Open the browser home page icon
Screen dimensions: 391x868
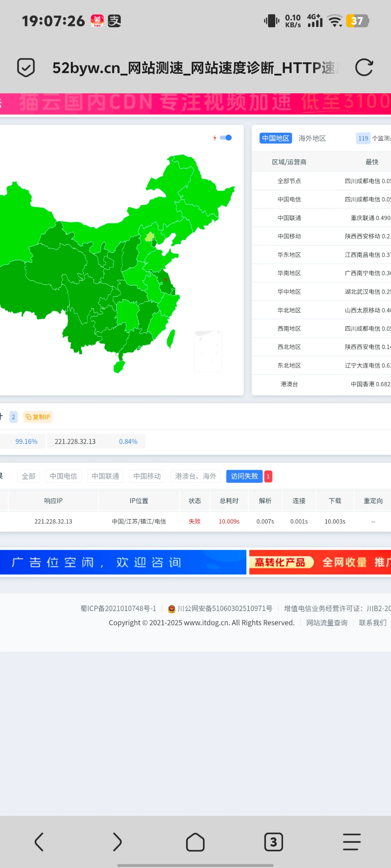[x=195, y=842]
